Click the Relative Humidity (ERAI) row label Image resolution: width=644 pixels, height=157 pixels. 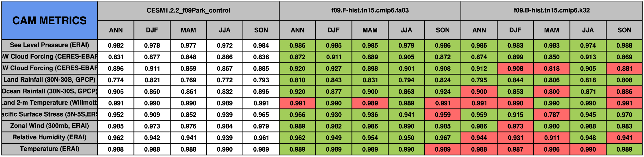49,138
